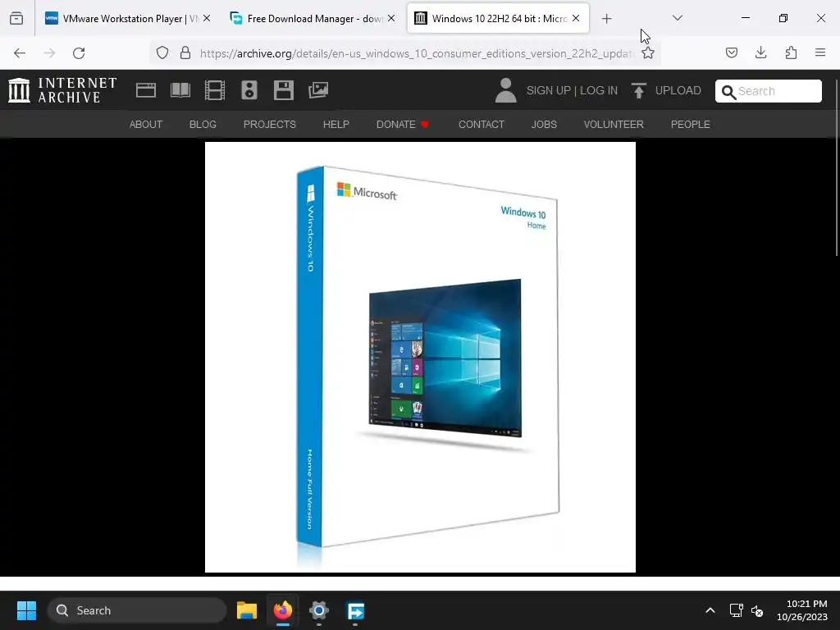Click the UPLOAD link text
The width and height of the screenshot is (840, 630).
pyautogui.click(x=678, y=90)
